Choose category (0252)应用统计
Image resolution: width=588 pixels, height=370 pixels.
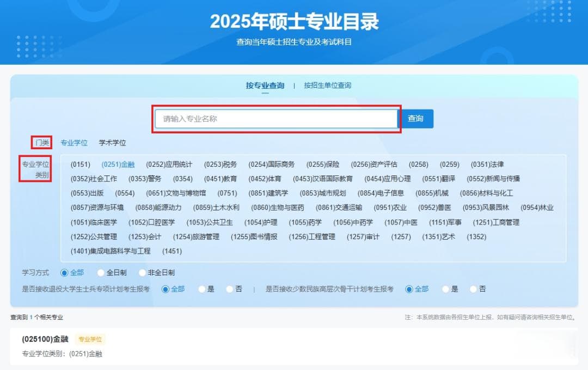click(169, 165)
